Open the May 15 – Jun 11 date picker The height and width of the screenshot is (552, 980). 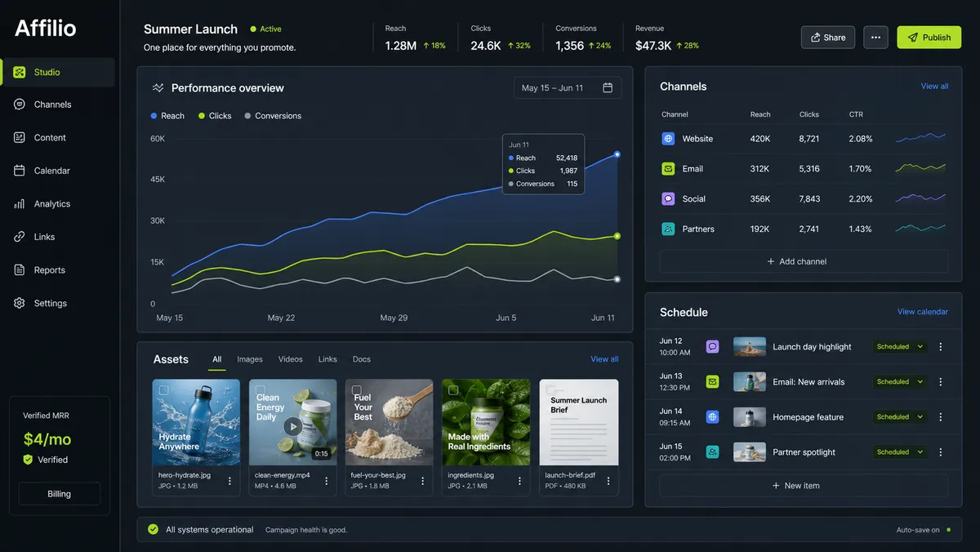tap(568, 88)
